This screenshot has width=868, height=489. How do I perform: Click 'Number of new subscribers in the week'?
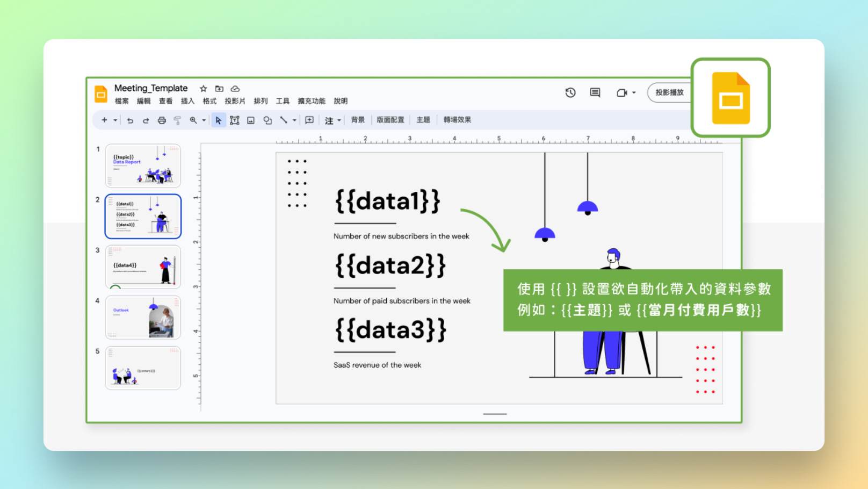pyautogui.click(x=401, y=236)
